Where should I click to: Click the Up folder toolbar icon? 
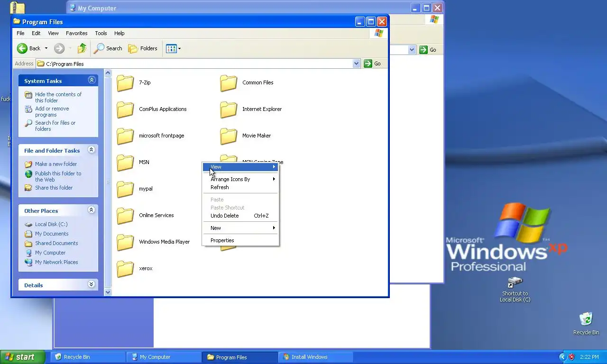pos(82,48)
